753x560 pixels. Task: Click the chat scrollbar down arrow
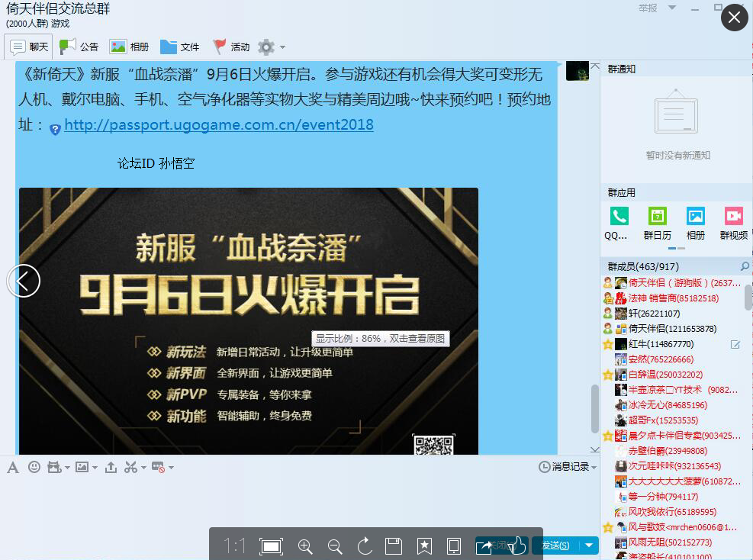tap(595, 449)
